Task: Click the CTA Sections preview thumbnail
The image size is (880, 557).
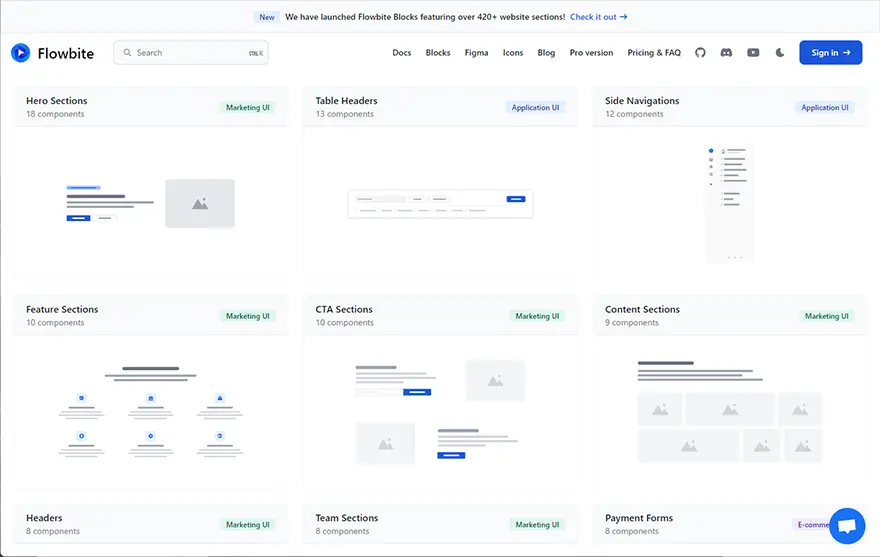Action: [x=441, y=412]
